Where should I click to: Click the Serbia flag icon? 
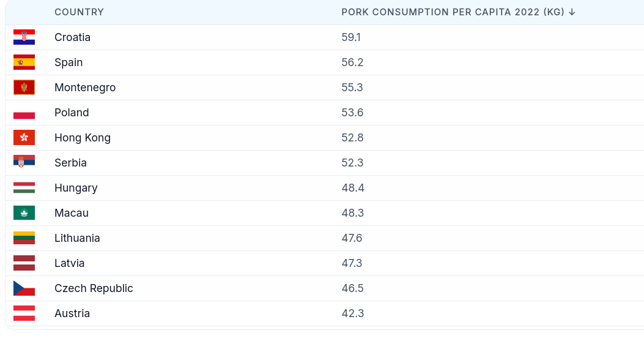pyautogui.click(x=24, y=161)
